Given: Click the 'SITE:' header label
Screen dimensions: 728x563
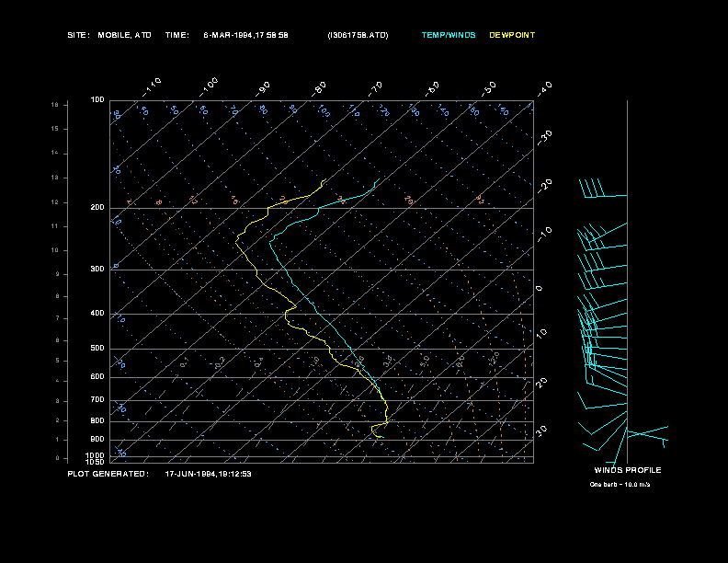Looking at the screenshot, I should click(78, 35).
